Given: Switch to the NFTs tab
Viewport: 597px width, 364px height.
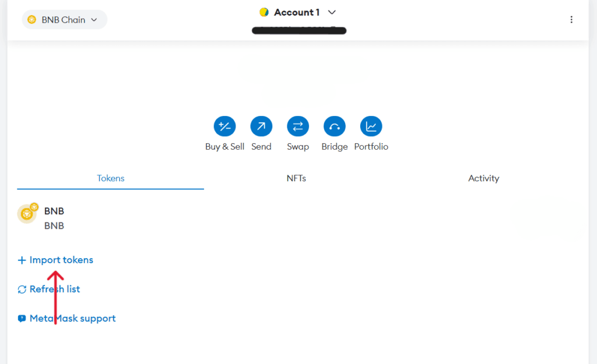Looking at the screenshot, I should 296,178.
